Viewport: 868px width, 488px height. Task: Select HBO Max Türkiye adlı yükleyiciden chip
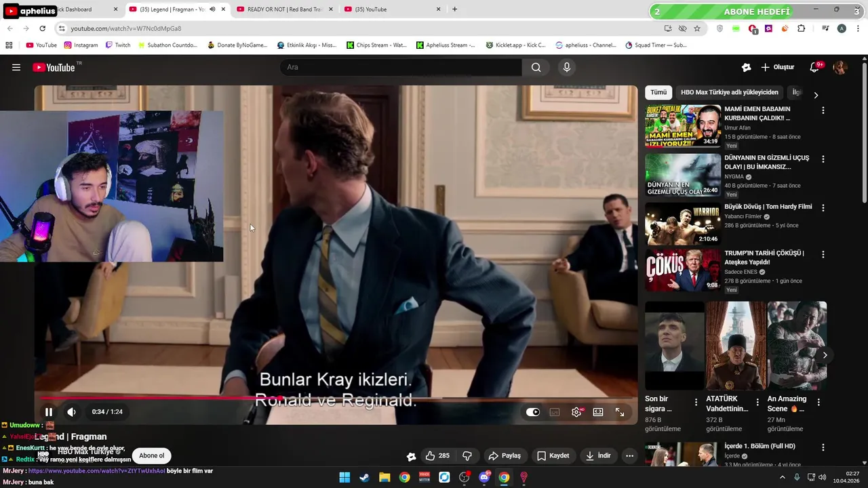[x=730, y=92]
